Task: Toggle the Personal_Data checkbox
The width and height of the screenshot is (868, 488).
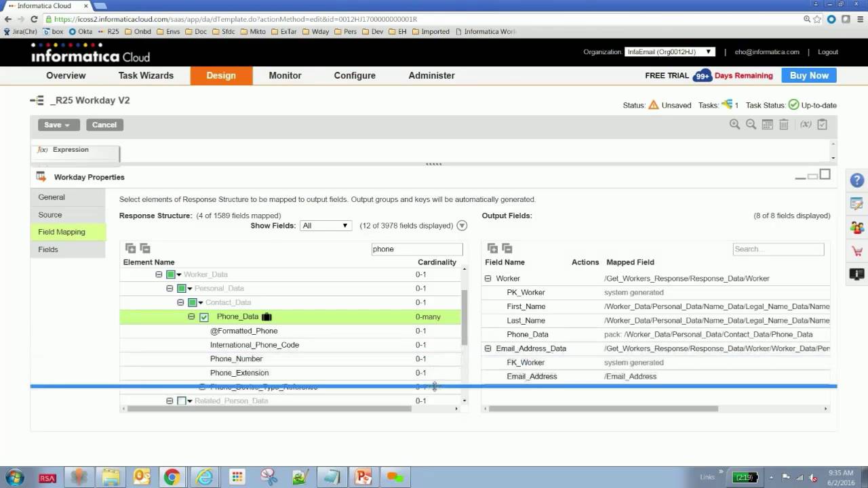Action: pyautogui.click(x=182, y=289)
